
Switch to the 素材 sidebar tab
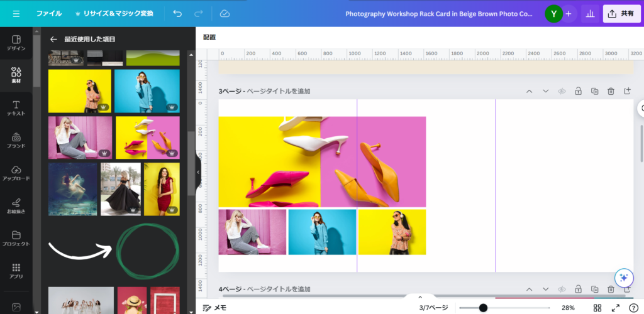[x=16, y=75]
